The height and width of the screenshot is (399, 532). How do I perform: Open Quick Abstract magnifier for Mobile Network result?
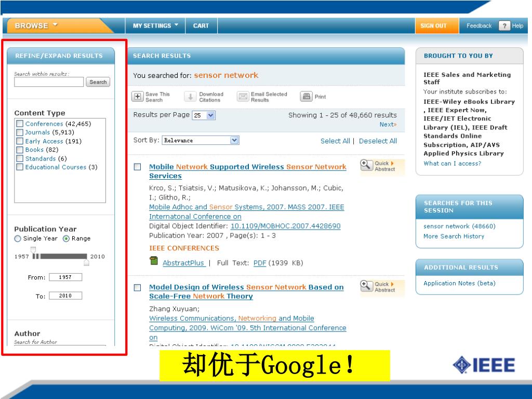coord(366,165)
